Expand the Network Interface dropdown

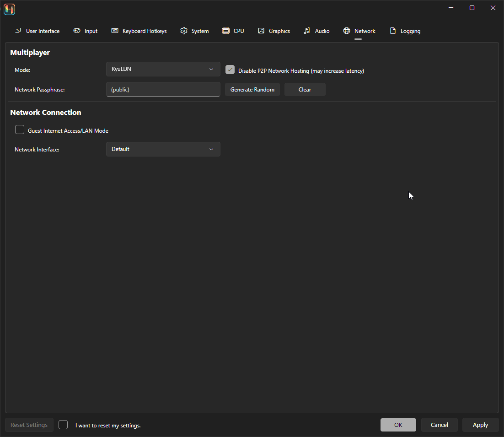[163, 149]
